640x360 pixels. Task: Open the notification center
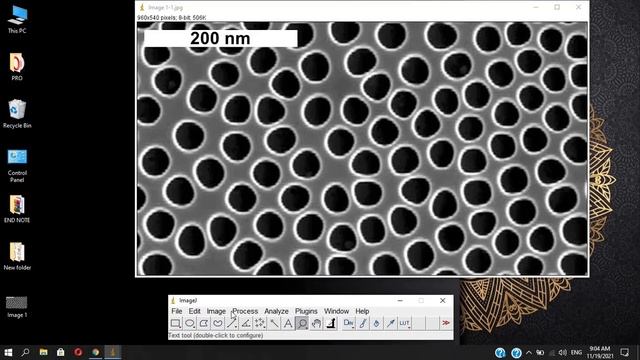tap(624, 352)
